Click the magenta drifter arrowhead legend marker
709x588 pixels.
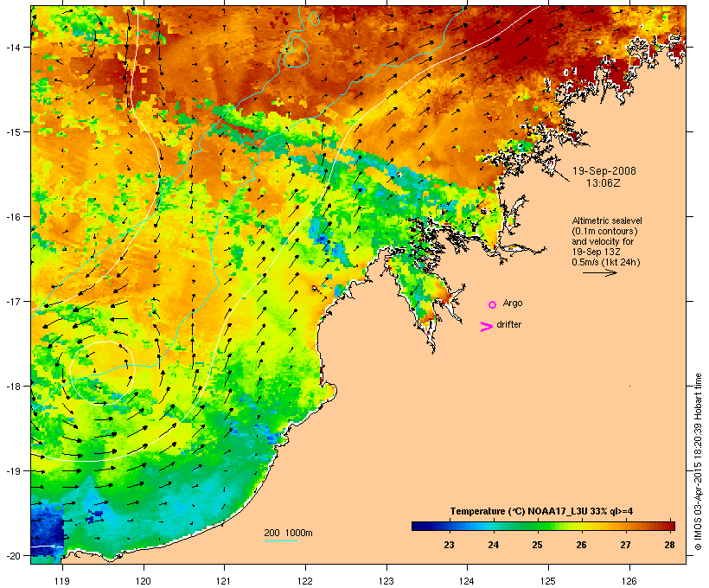[487, 327]
